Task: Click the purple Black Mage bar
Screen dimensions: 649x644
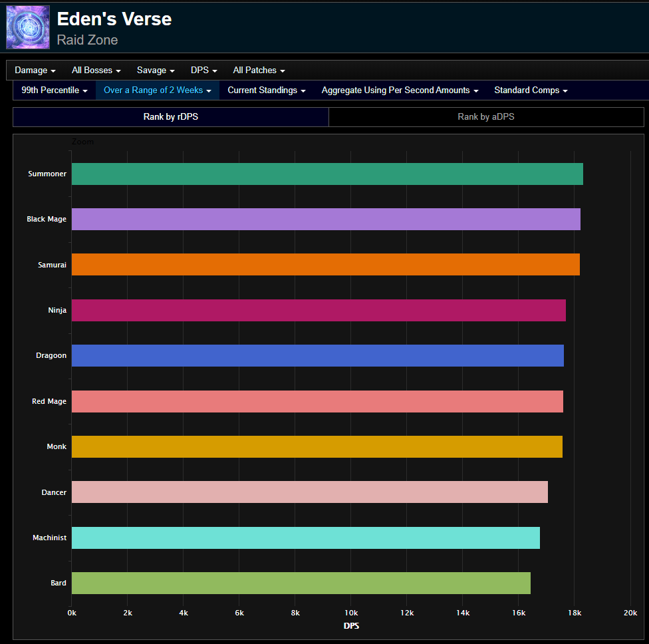Action: (326, 219)
